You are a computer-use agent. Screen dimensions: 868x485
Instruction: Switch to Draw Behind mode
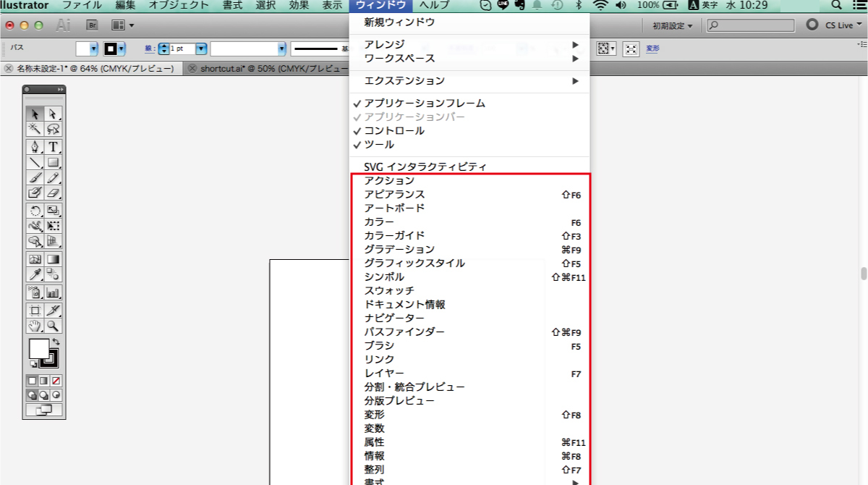point(44,395)
